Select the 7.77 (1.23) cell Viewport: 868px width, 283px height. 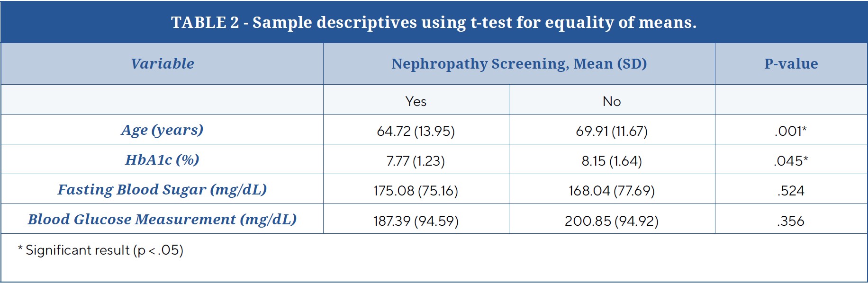(x=416, y=161)
